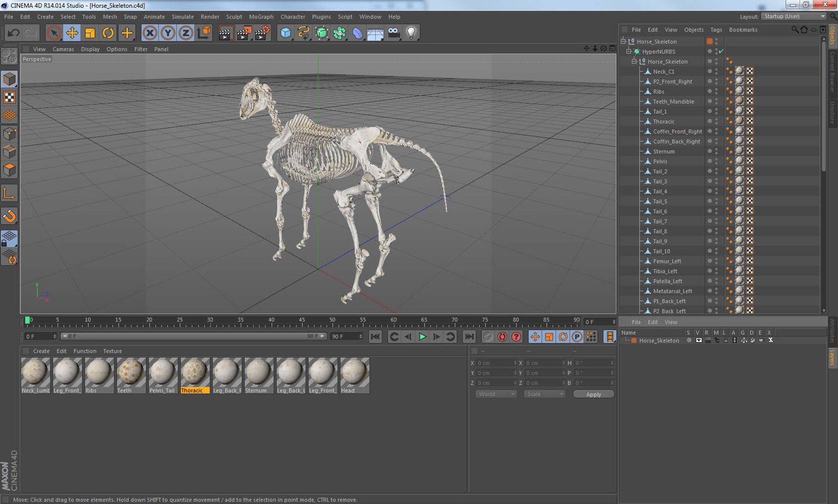Add light object icon
This screenshot has height=504, width=838.
point(411,33)
